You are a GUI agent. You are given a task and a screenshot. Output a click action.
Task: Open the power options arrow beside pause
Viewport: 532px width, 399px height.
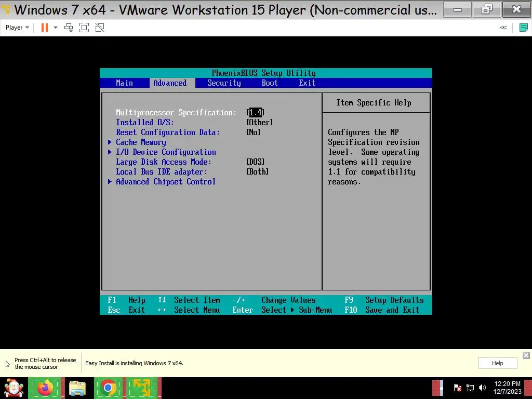pos(56,28)
